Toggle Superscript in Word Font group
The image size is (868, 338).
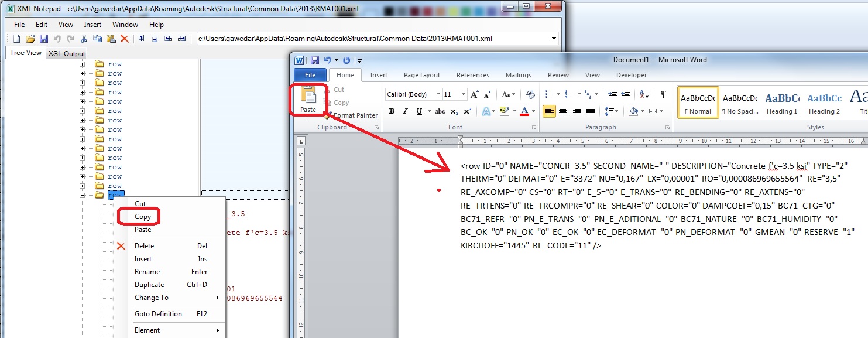[467, 111]
